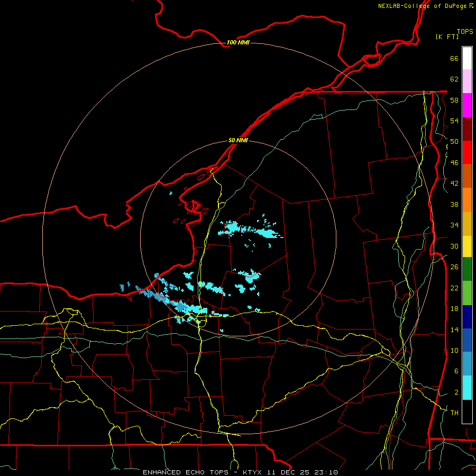This screenshot has width=476, height=476.
Task: Pick the bright orange legend swatch
Action: 467,200
